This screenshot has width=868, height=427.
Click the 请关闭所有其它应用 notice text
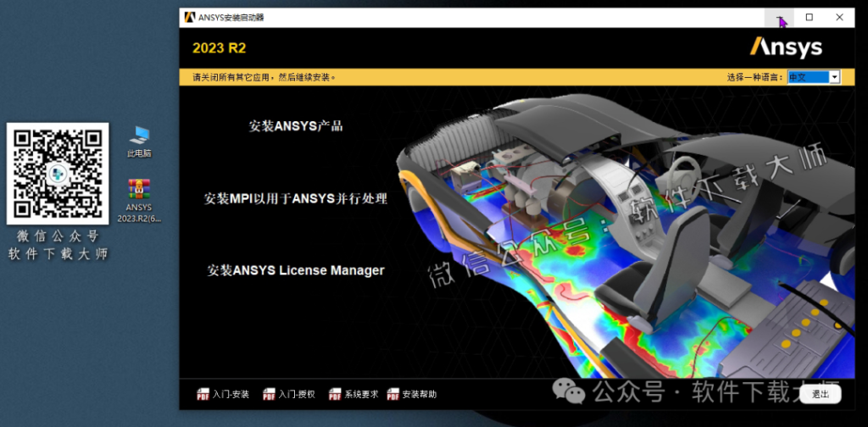click(x=264, y=77)
